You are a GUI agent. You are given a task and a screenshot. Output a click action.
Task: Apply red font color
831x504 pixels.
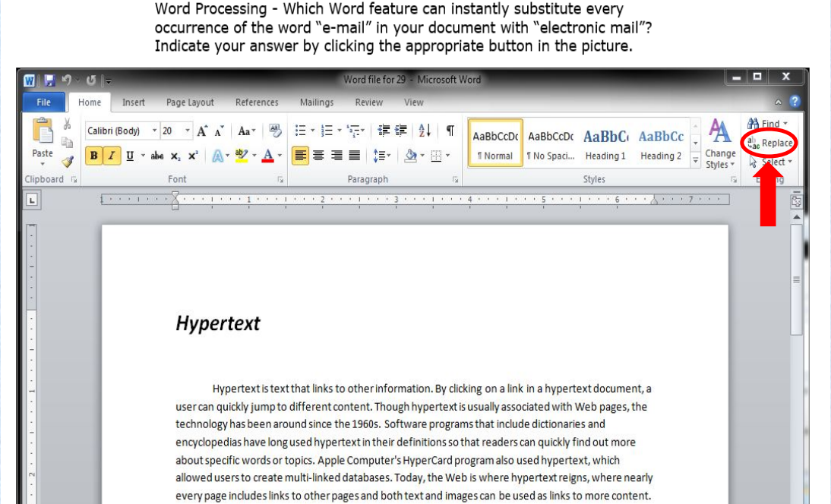pos(267,156)
